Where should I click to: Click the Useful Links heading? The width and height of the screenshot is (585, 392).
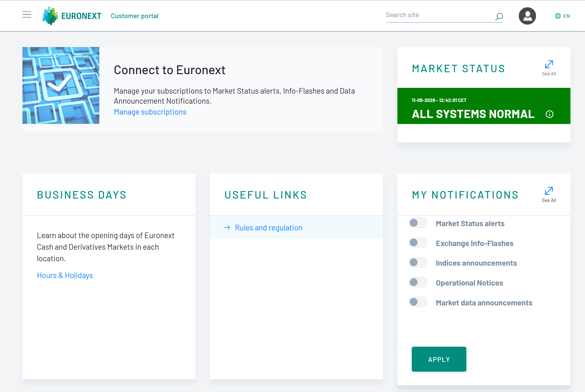[266, 195]
